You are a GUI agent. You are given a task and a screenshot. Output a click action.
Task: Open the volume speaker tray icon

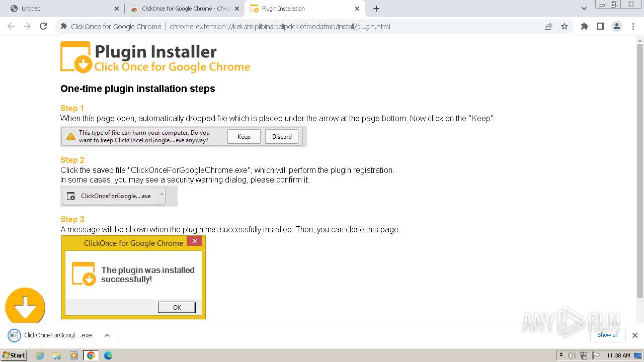572,355
